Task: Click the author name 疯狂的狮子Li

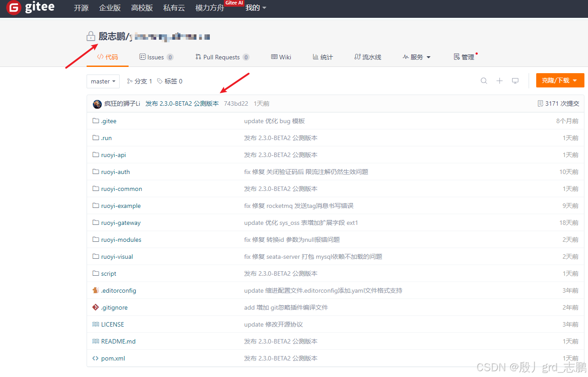Action: (122, 104)
